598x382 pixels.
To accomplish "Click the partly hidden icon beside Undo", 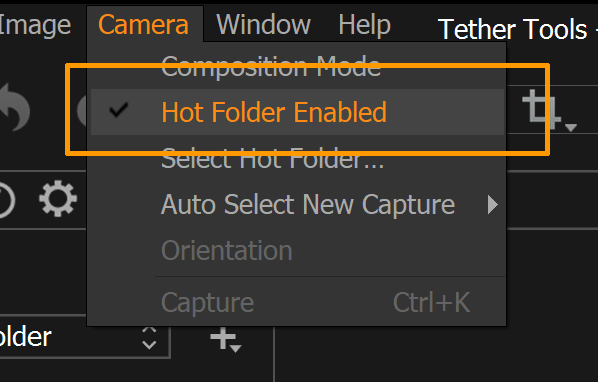I will tap(82, 111).
